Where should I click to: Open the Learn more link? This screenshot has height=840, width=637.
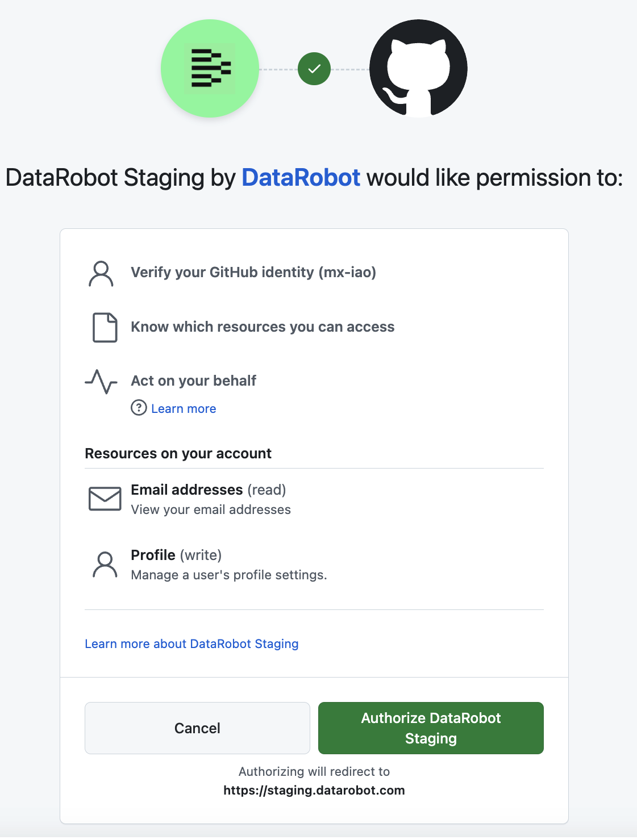pos(184,409)
